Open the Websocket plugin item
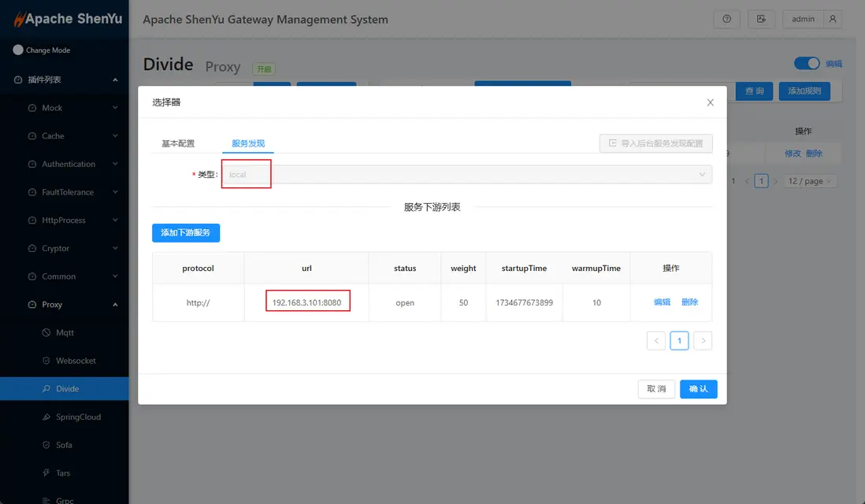This screenshot has width=865, height=504. click(x=76, y=361)
